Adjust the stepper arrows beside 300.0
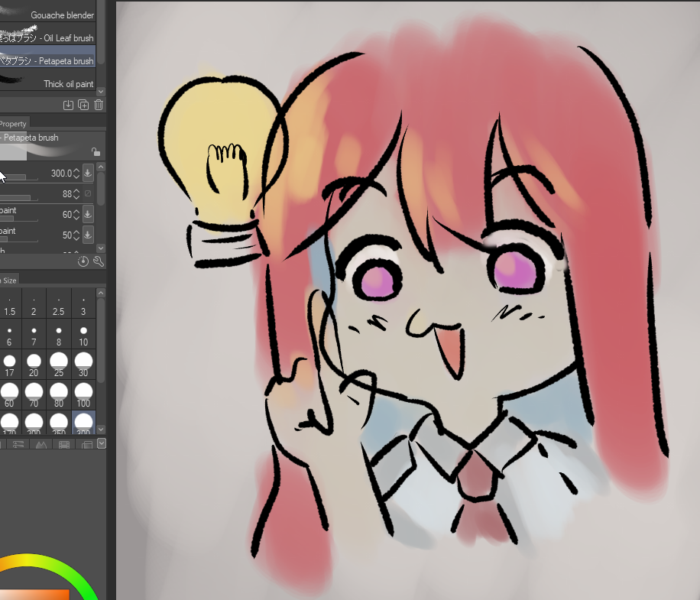This screenshot has height=600, width=700. 76,173
